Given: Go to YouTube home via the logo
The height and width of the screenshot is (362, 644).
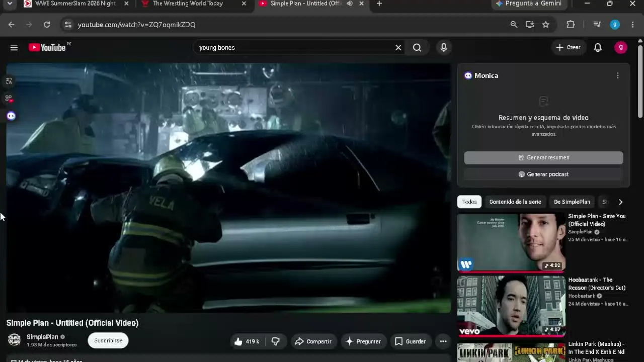Looking at the screenshot, I should coord(47,47).
